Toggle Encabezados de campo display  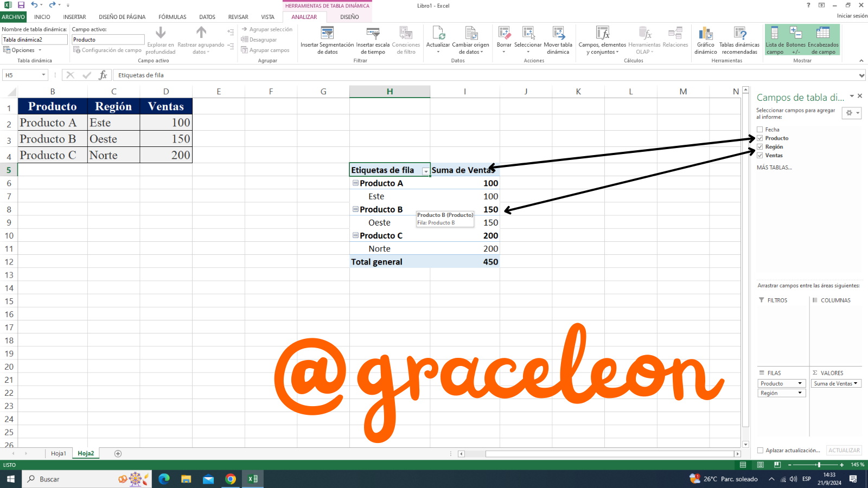point(823,40)
